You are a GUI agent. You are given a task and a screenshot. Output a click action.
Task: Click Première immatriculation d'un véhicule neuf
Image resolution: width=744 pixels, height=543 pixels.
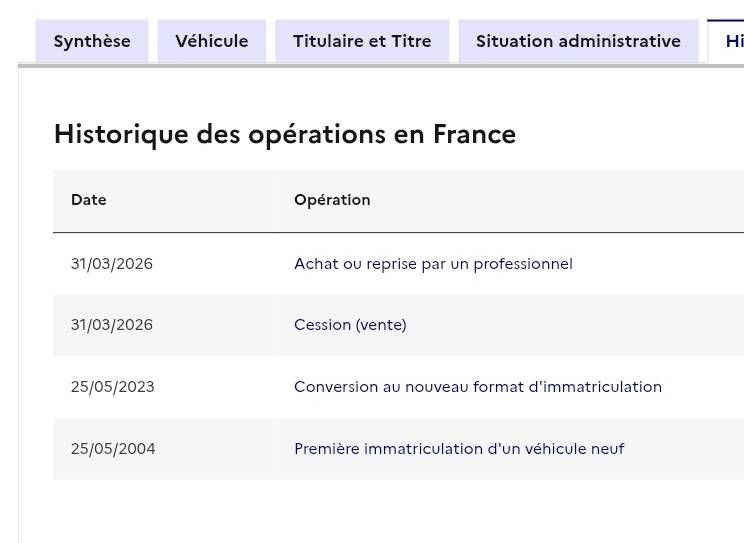[x=459, y=449]
